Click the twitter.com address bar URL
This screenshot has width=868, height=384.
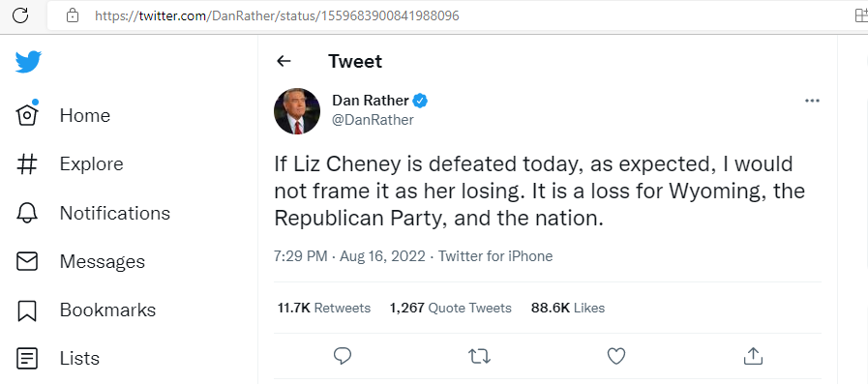277,16
